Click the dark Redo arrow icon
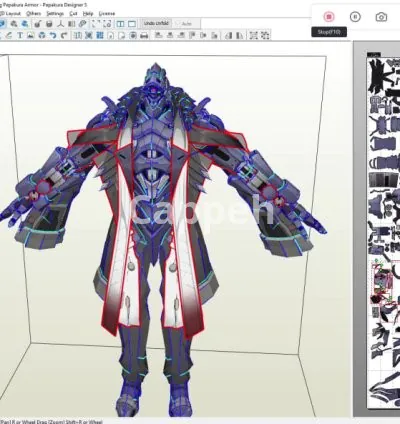The width and height of the screenshot is (400, 424). [x=64, y=35]
